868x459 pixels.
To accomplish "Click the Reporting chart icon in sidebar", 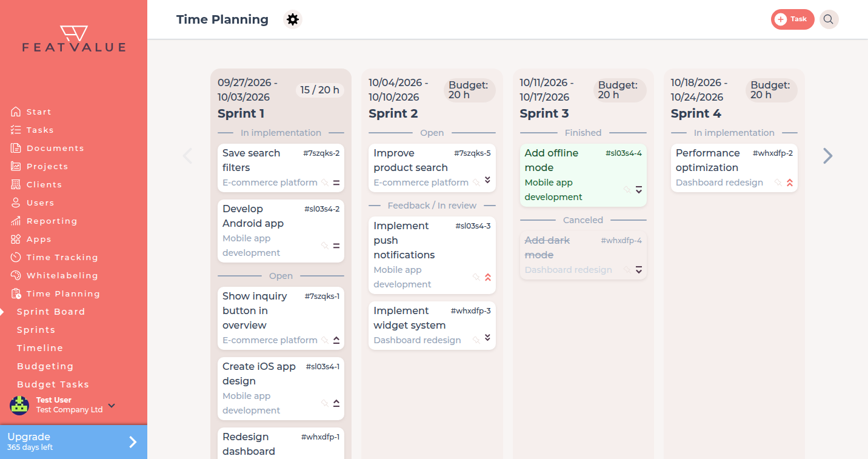I will [16, 221].
